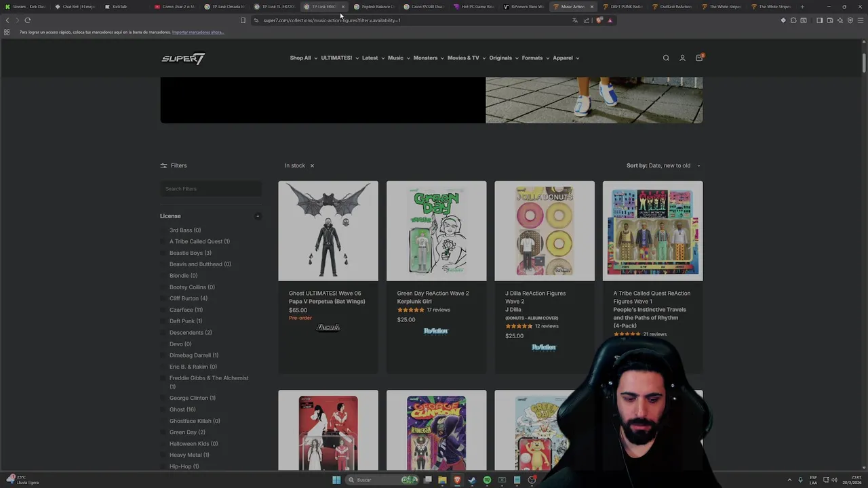Open the File Explorer taskbar icon
This screenshot has width=868, height=488.
[442, 480]
